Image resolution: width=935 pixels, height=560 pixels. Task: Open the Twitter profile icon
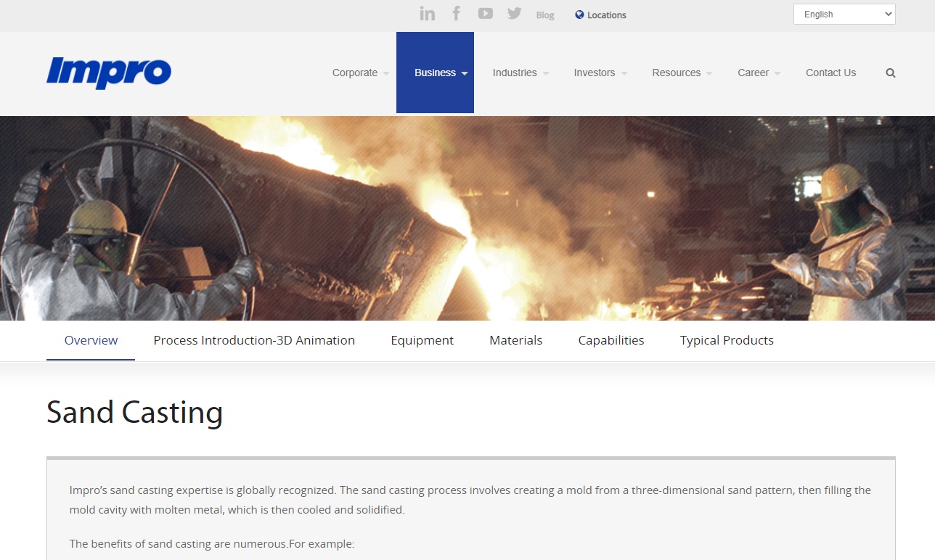[x=514, y=13]
